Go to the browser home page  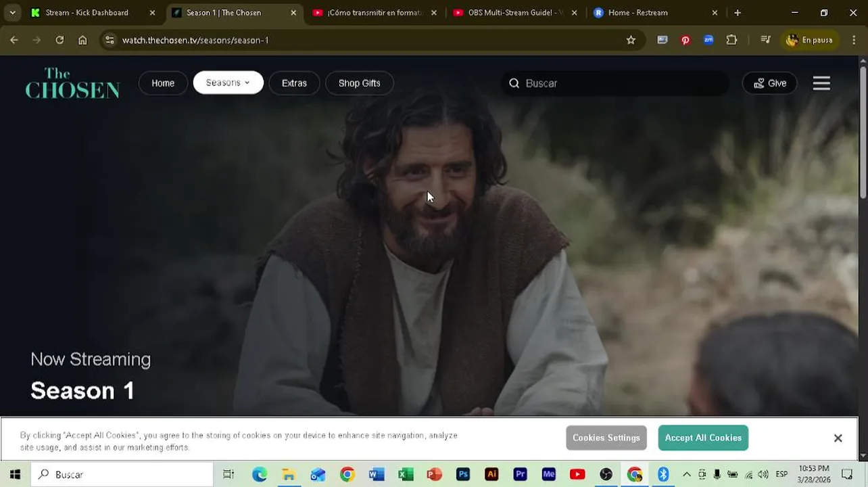coord(82,40)
